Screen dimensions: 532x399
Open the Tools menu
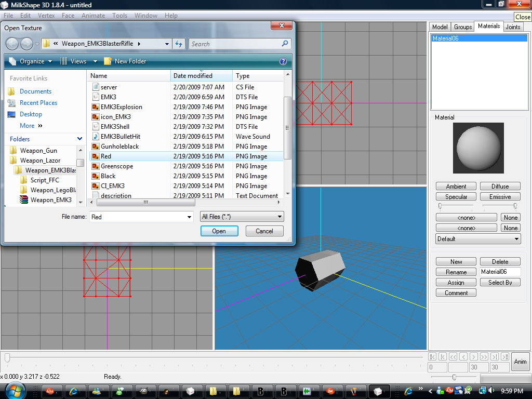[120, 16]
